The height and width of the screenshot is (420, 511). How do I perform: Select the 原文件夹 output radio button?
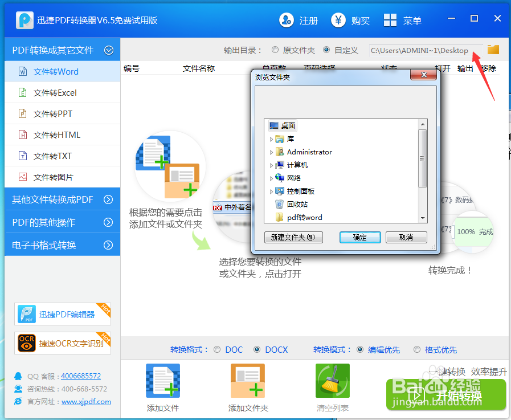pos(275,50)
